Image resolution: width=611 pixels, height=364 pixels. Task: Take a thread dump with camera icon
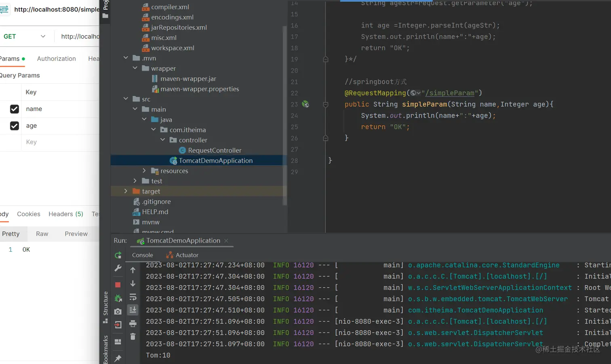(x=118, y=311)
